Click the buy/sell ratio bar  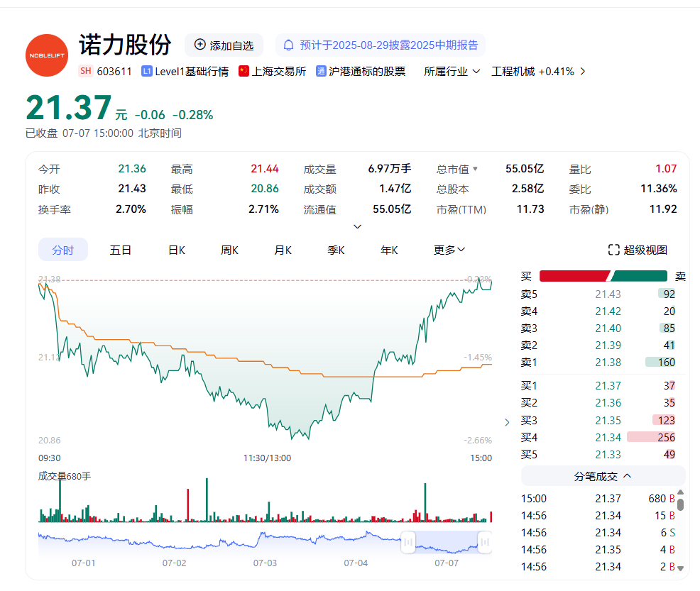[603, 276]
